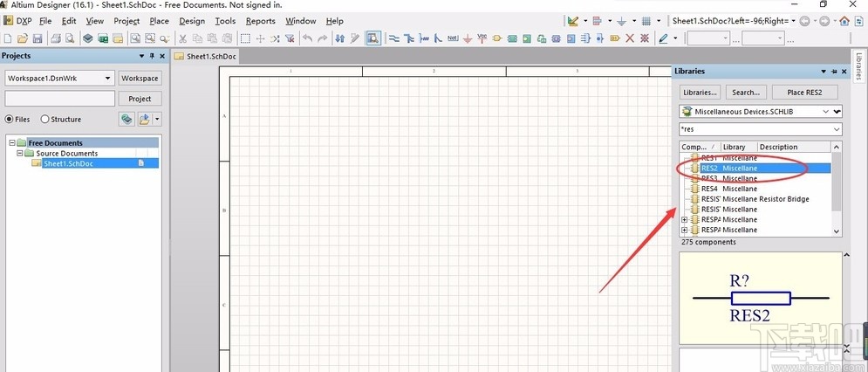
Task: Click the RES2 symbol preview
Action: 761,297
